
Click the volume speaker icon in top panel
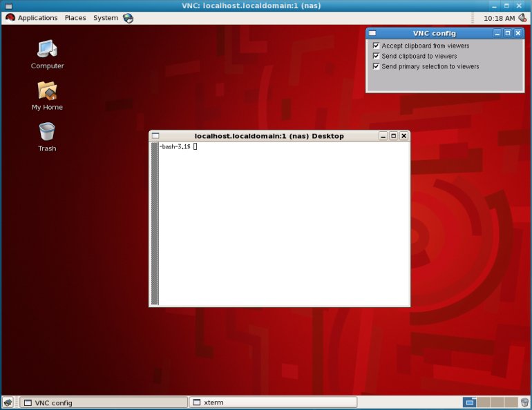pyautogui.click(x=523, y=18)
